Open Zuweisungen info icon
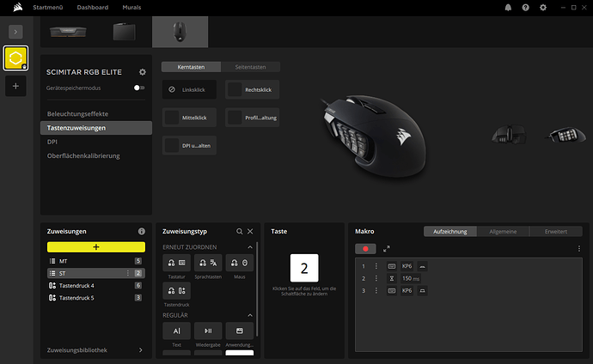The image size is (593, 364). pyautogui.click(x=142, y=231)
